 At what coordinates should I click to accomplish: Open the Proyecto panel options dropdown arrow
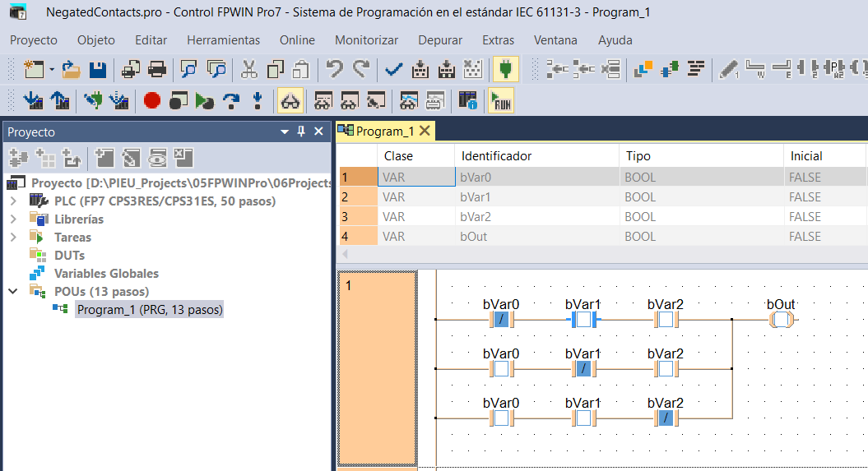pos(285,132)
